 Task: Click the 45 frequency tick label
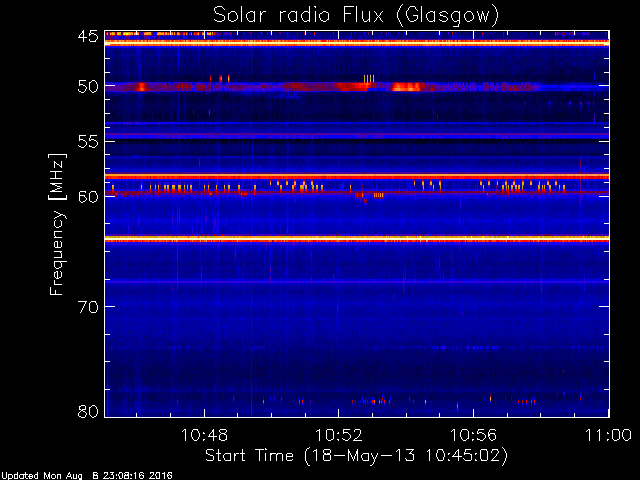click(88, 36)
